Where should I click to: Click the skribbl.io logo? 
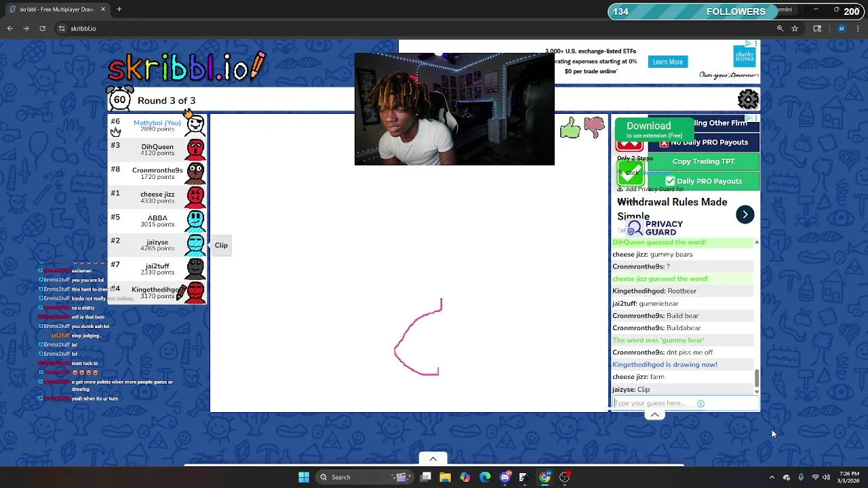[186, 66]
